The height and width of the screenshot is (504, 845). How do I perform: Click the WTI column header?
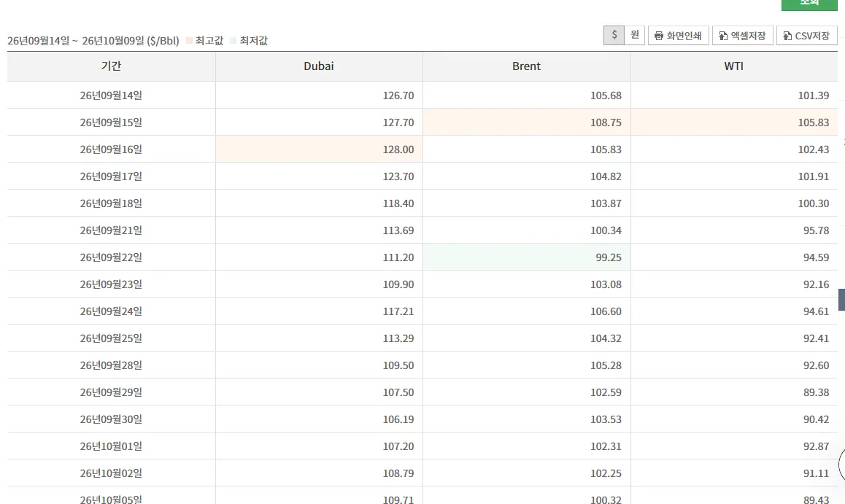(734, 66)
